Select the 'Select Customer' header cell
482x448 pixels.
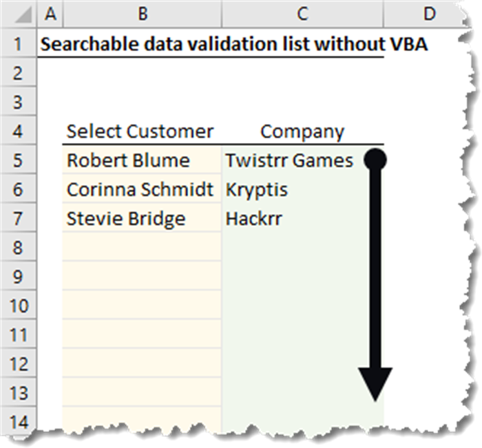tap(140, 131)
